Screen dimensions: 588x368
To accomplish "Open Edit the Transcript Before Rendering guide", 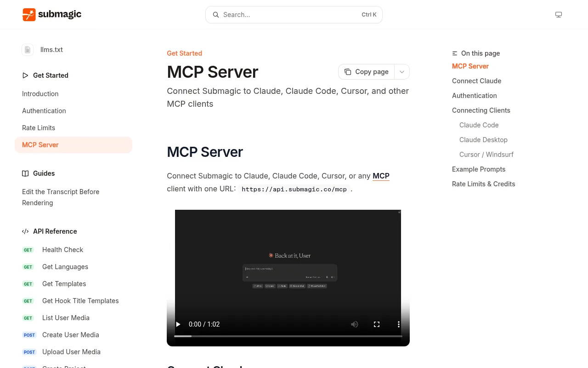I will coord(61,197).
